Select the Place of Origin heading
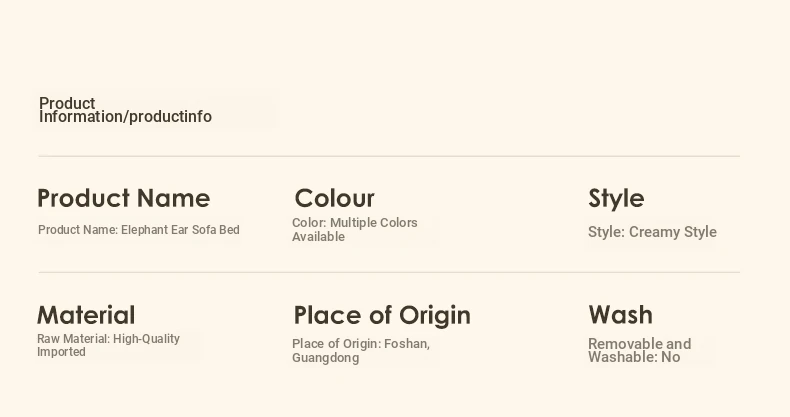Image resolution: width=790 pixels, height=417 pixels. tap(382, 315)
